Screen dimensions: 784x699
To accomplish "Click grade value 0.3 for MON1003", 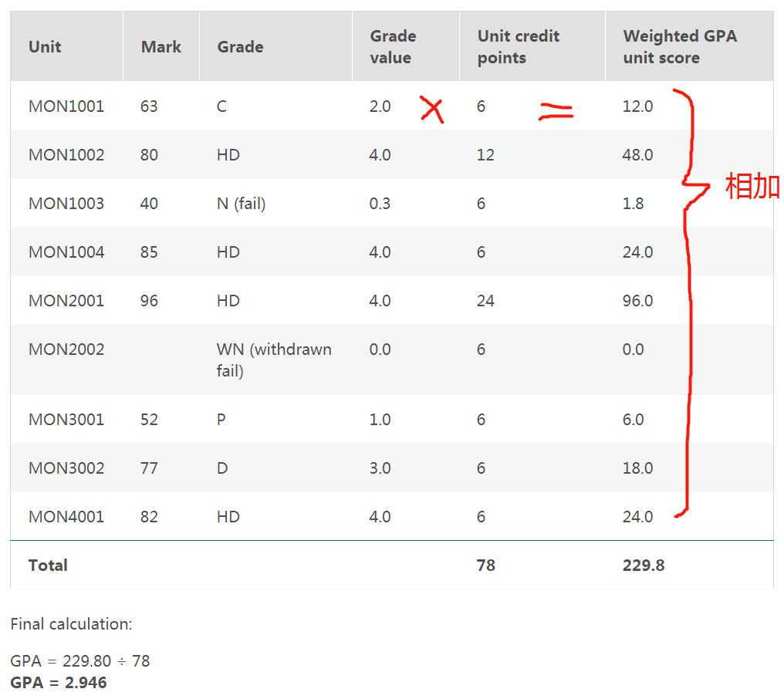I will [x=380, y=204].
